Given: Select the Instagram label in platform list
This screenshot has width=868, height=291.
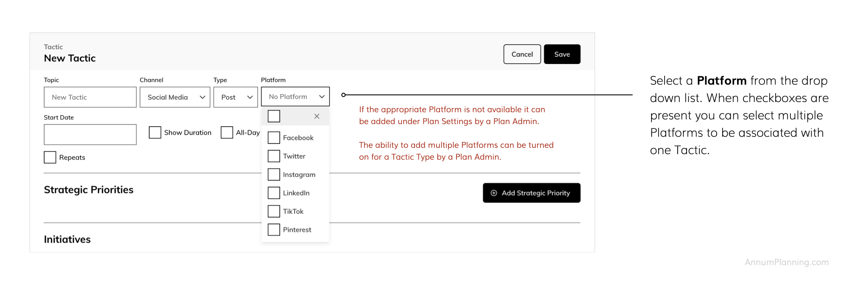Looking at the screenshot, I should click(299, 175).
